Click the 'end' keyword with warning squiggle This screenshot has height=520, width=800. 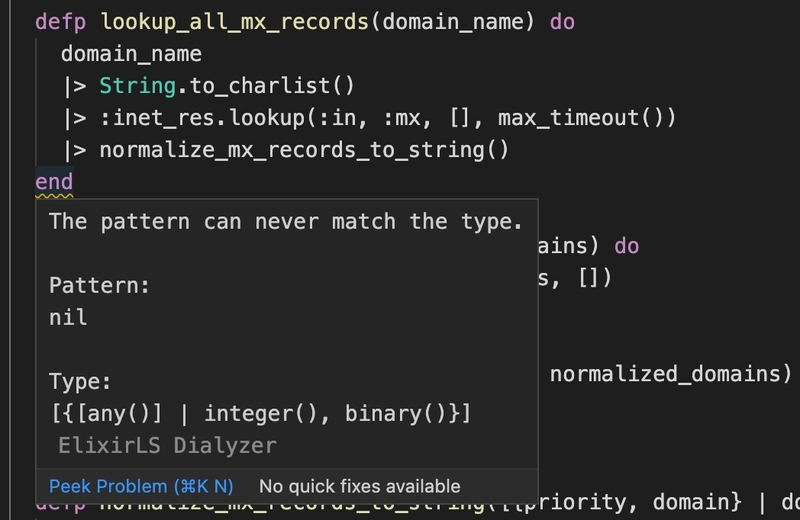point(54,182)
